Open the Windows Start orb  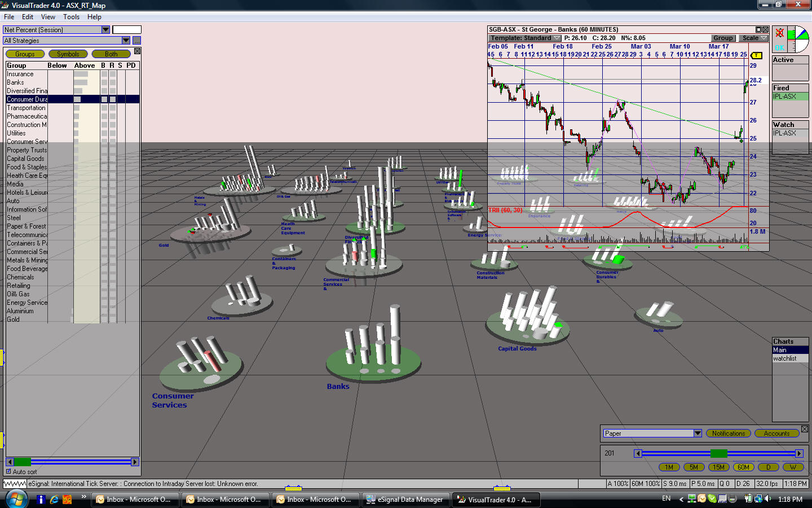pyautogui.click(x=16, y=499)
